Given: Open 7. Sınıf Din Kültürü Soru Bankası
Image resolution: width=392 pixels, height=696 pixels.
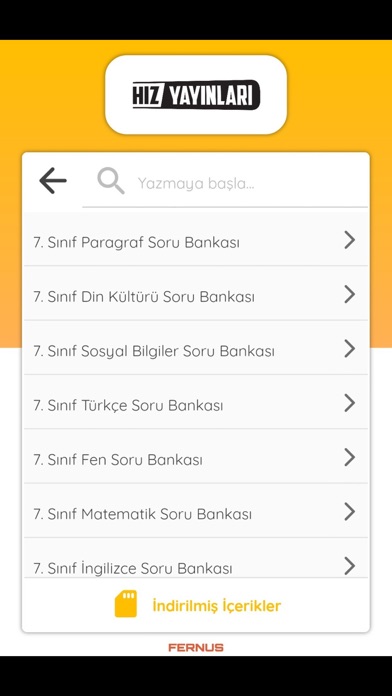Looking at the screenshot, I should coord(196,294).
